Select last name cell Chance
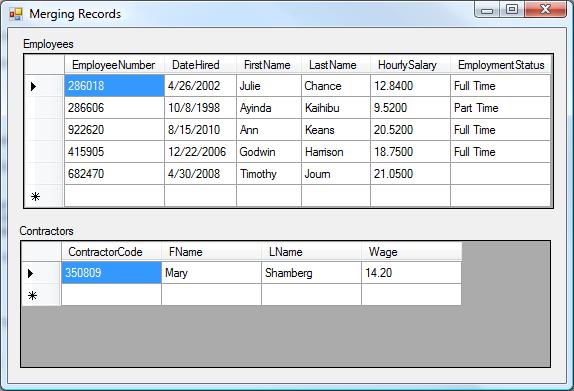Image resolution: width=574 pixels, height=391 pixels. pyautogui.click(x=336, y=86)
